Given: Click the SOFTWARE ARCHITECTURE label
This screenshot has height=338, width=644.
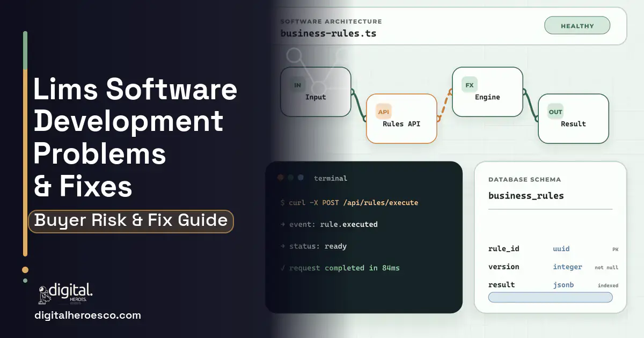Looking at the screenshot, I should tap(331, 21).
